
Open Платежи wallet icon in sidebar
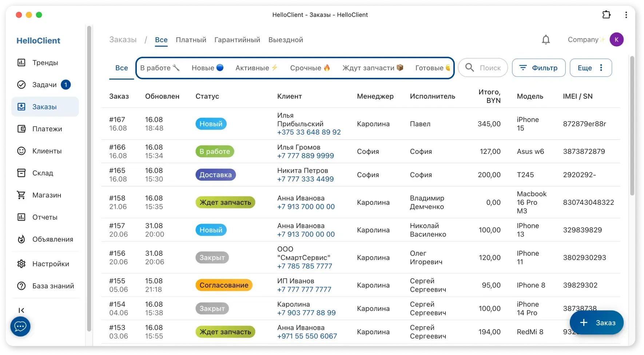tap(21, 129)
